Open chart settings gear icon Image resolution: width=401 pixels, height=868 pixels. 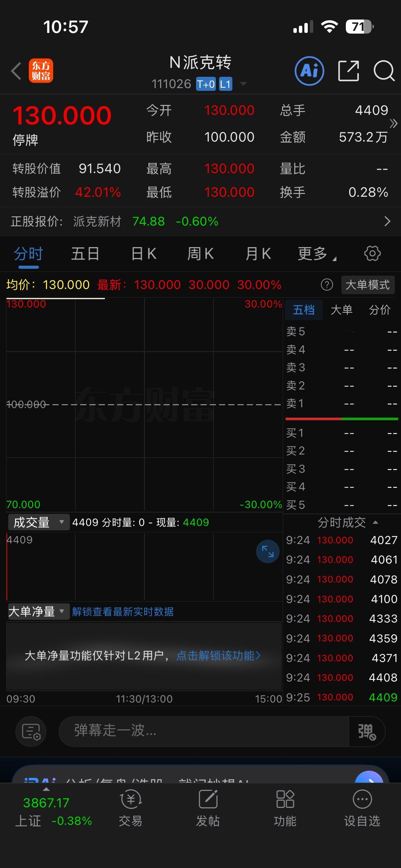pyautogui.click(x=372, y=254)
